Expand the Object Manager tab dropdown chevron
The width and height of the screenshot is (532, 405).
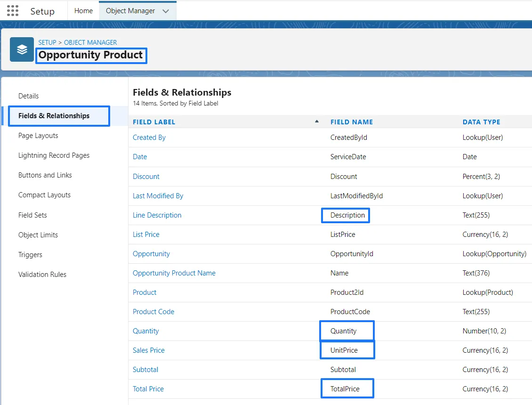click(x=166, y=11)
